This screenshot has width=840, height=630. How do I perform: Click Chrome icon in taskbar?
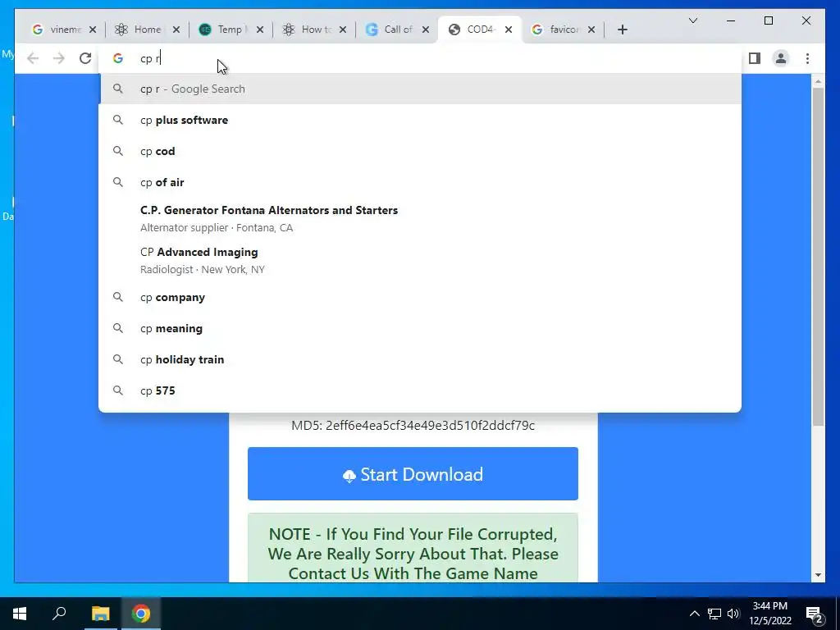pyautogui.click(x=141, y=614)
